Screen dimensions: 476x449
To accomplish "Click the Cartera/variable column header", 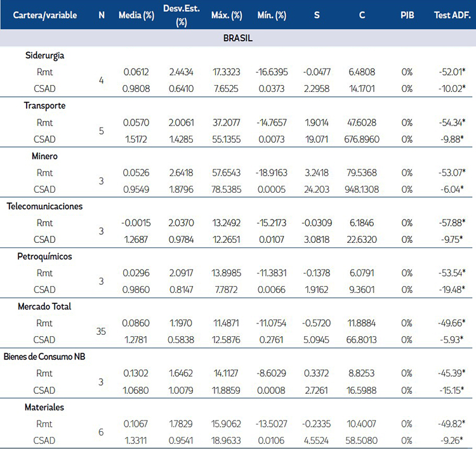I will [x=45, y=15].
